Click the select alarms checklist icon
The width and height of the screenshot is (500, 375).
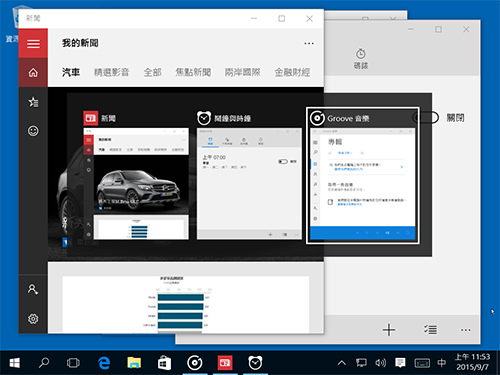[x=430, y=330]
